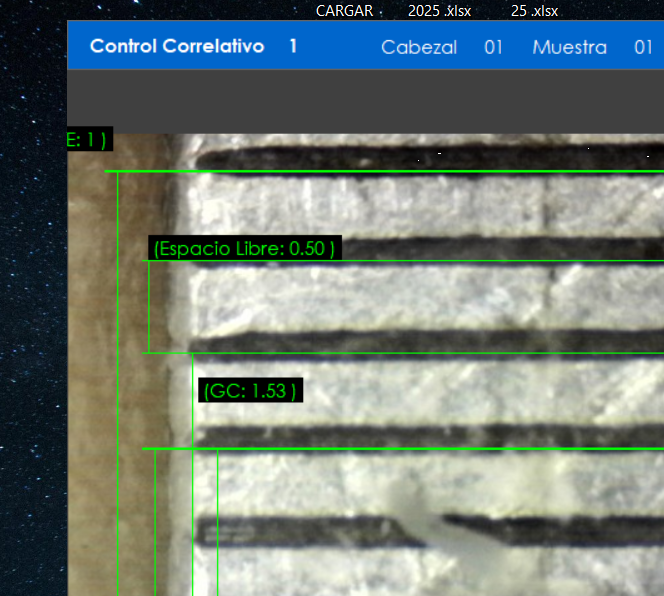Select the 25 .xlsx desktop file
664x596 pixels.
coord(534,11)
